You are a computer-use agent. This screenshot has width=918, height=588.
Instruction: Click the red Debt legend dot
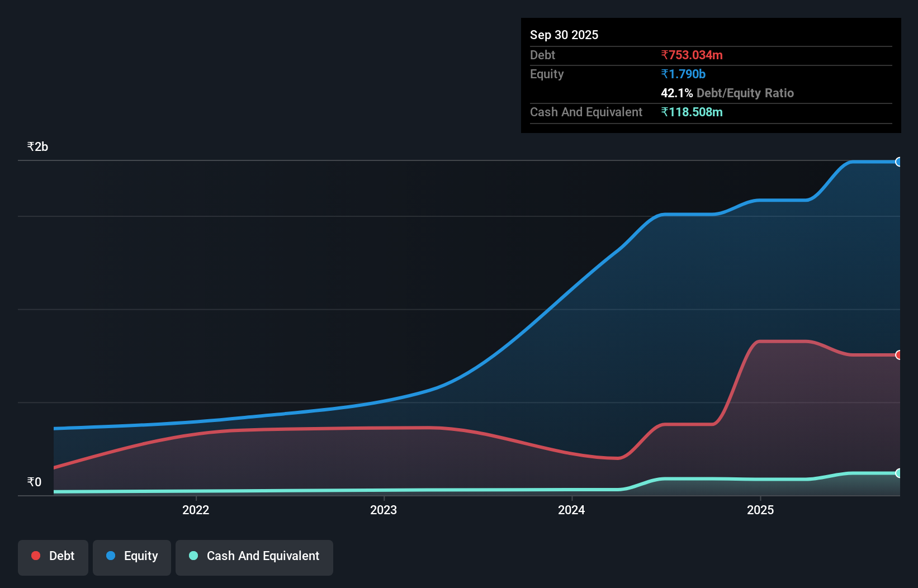click(x=35, y=556)
